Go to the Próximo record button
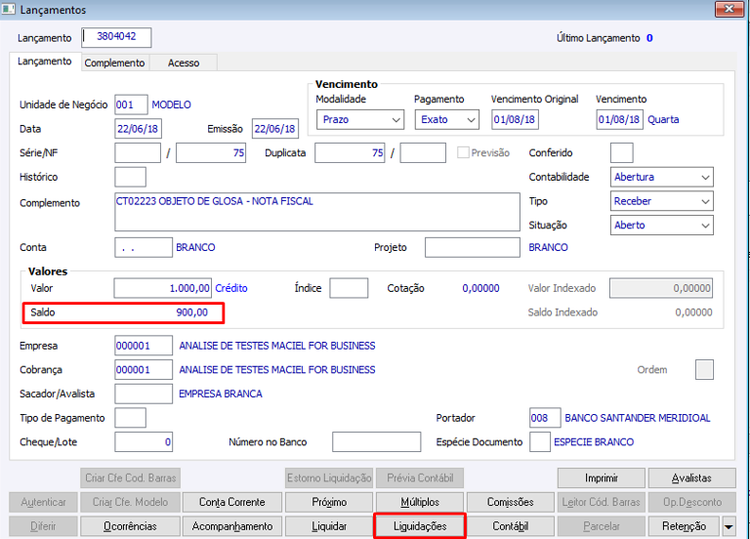The width and height of the screenshot is (750, 539). tap(329, 502)
